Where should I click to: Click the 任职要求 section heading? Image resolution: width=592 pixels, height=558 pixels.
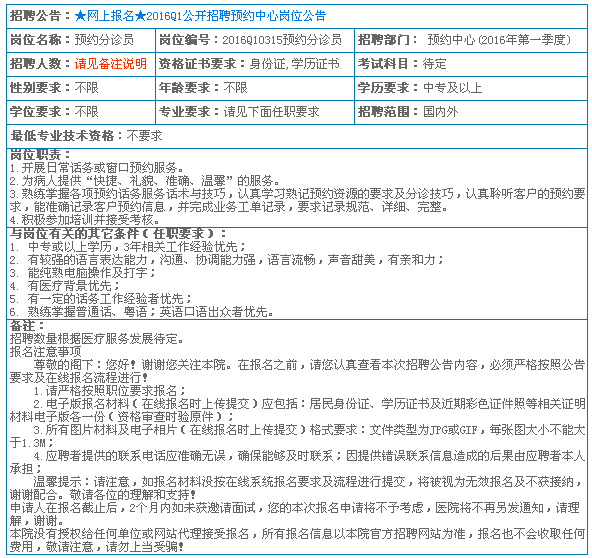coord(118,234)
